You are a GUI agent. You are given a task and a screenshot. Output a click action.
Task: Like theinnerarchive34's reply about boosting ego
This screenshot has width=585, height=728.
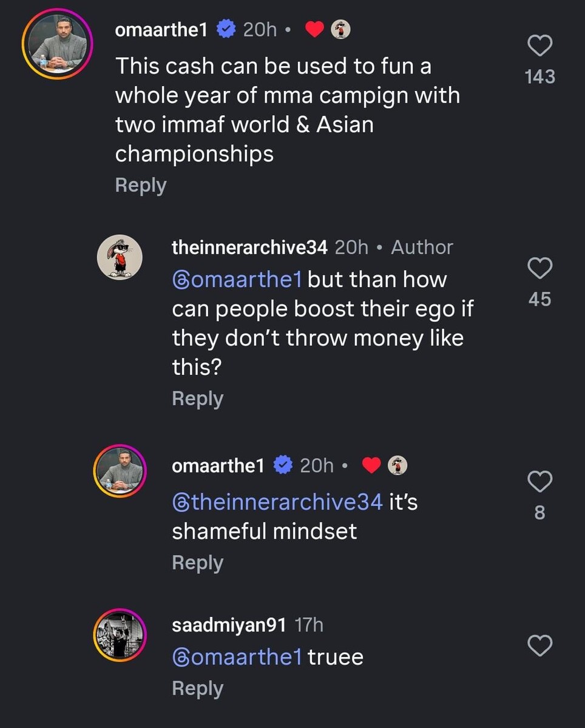[539, 269]
